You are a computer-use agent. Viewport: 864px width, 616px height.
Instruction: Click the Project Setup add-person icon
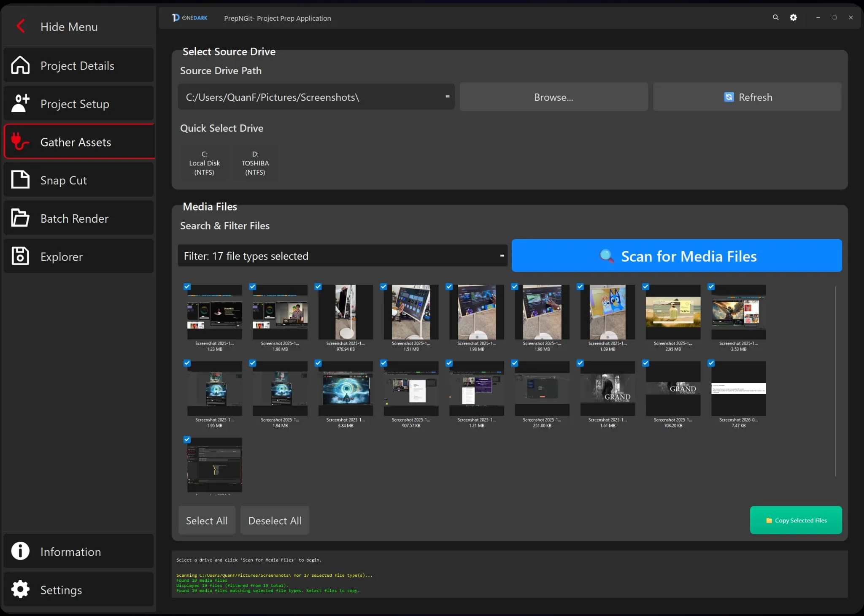[20, 103]
